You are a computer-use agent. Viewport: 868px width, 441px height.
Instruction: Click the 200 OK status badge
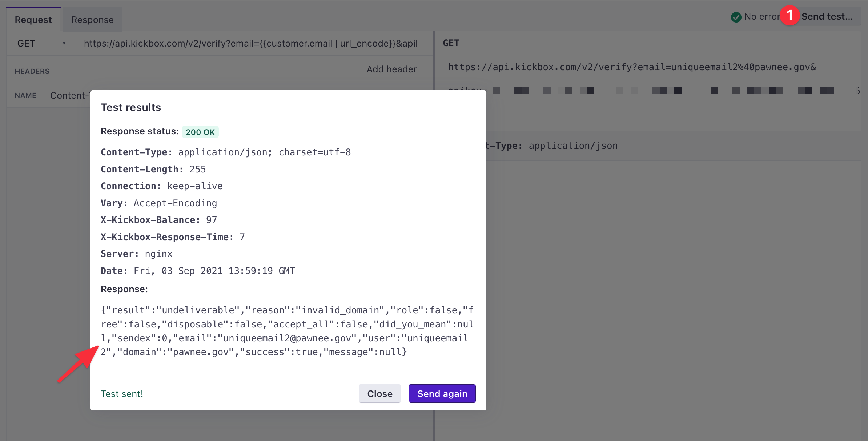[200, 132]
